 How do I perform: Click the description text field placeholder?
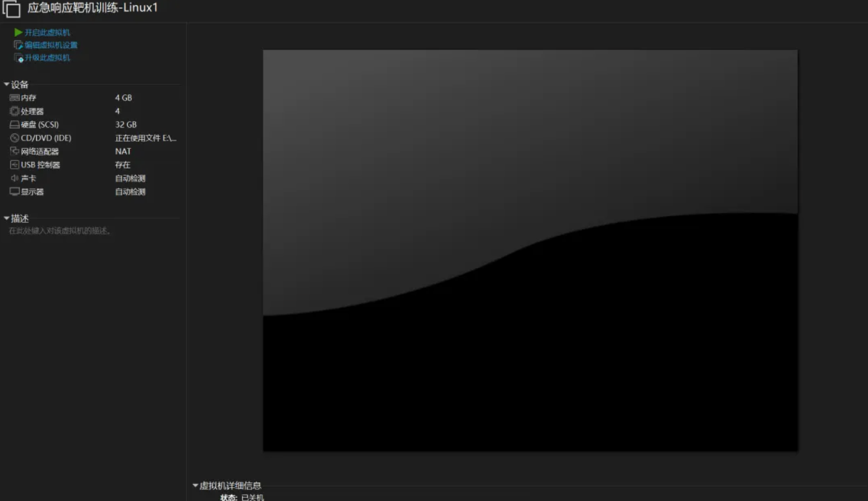(x=60, y=231)
